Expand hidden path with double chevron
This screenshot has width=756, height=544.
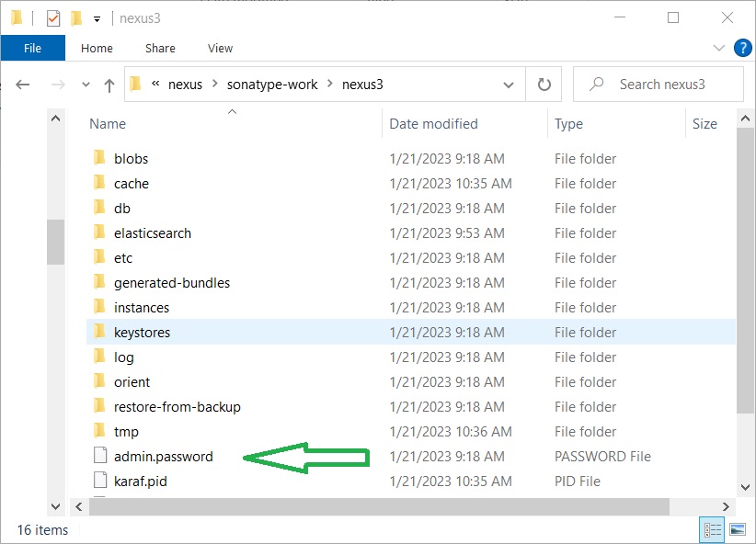point(155,84)
